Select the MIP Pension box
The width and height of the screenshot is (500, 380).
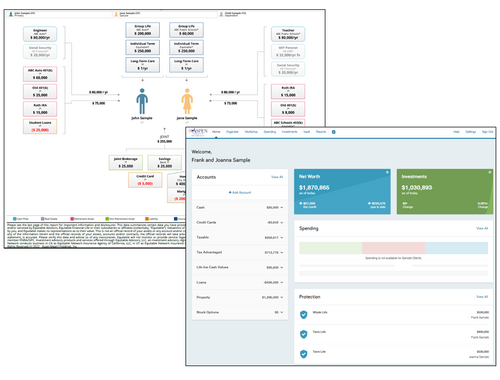point(288,51)
